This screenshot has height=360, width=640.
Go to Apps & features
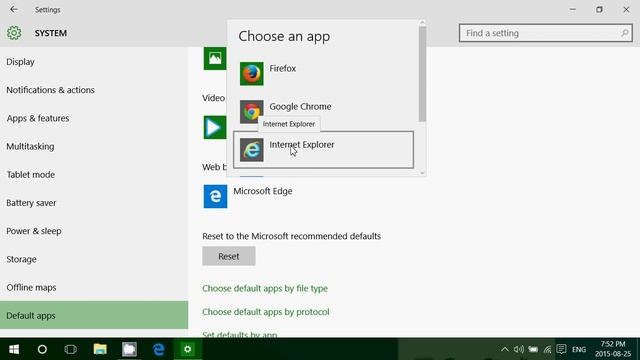94,118
